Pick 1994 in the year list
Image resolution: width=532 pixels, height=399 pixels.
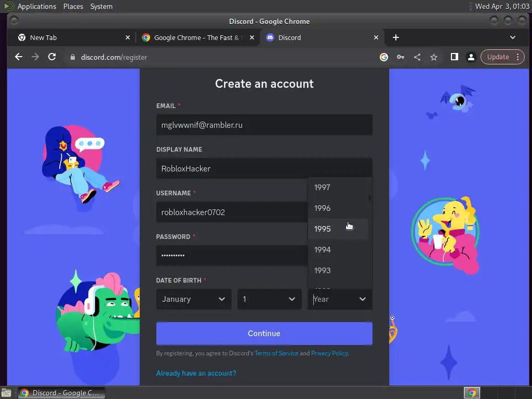click(x=338, y=249)
